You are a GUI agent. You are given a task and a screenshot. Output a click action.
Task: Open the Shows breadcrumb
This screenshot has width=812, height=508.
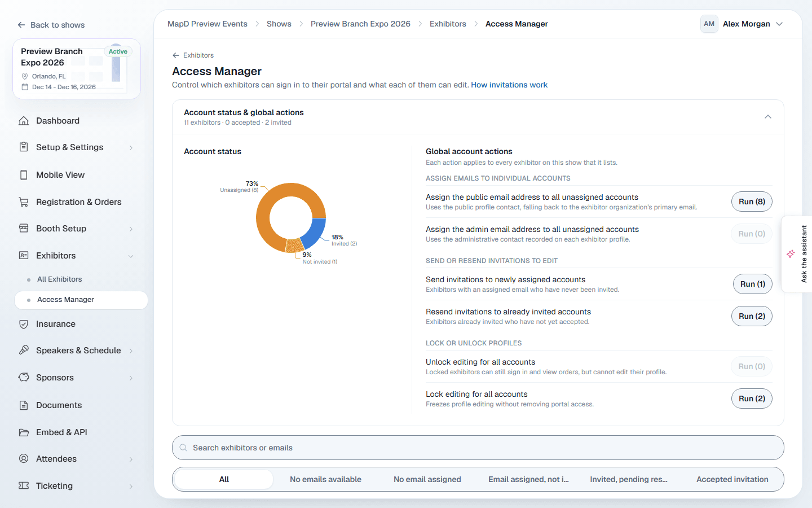tap(279, 24)
